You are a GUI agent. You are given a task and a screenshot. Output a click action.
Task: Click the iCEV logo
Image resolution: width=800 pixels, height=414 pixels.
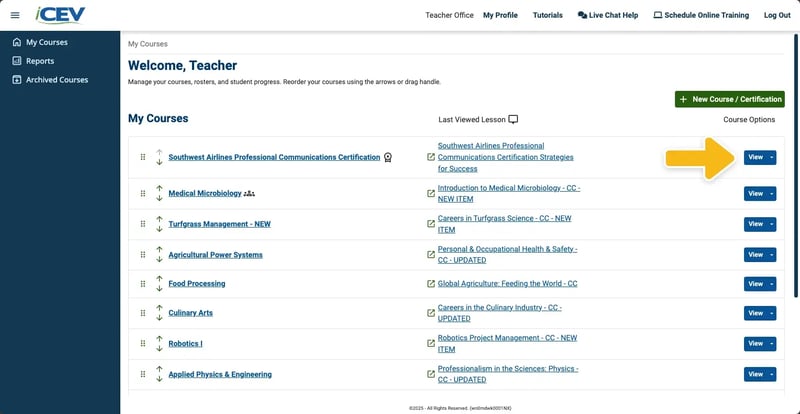point(60,15)
